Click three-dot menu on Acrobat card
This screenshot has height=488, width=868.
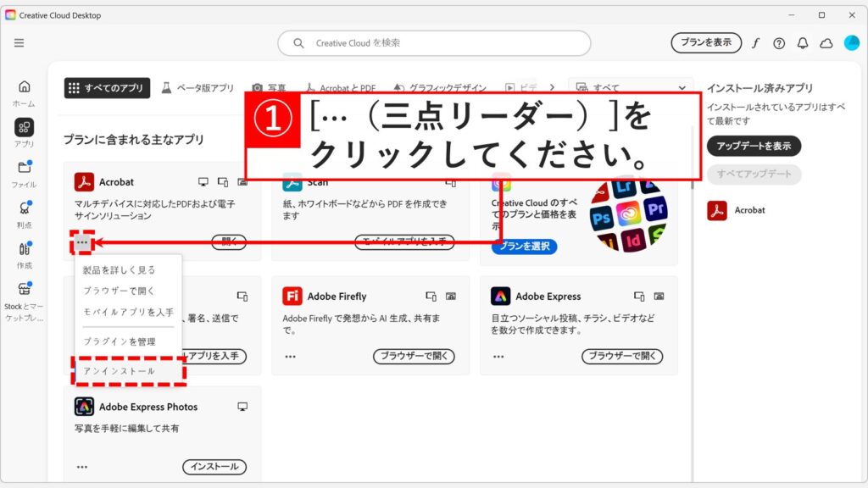[82, 242]
